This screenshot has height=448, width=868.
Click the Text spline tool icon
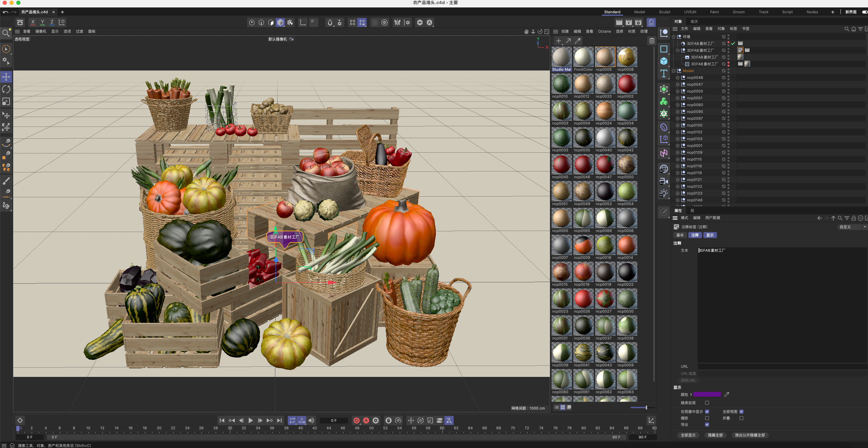[664, 74]
